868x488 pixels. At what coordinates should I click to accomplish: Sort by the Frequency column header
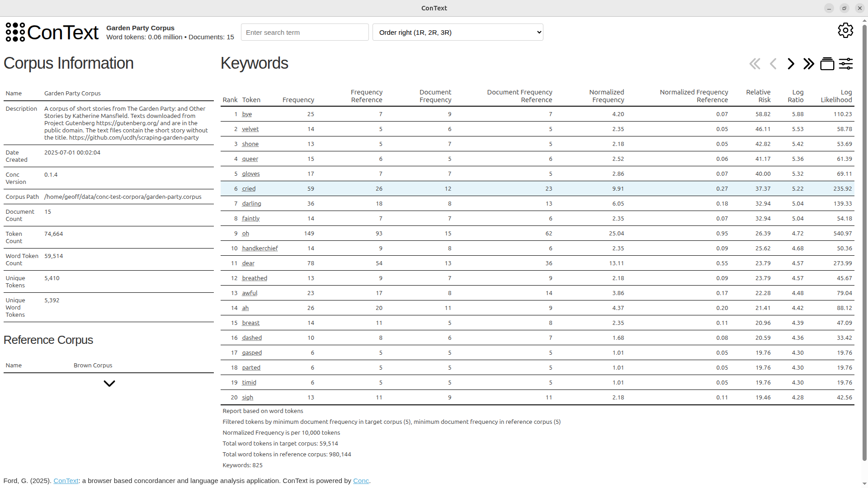pos(298,100)
